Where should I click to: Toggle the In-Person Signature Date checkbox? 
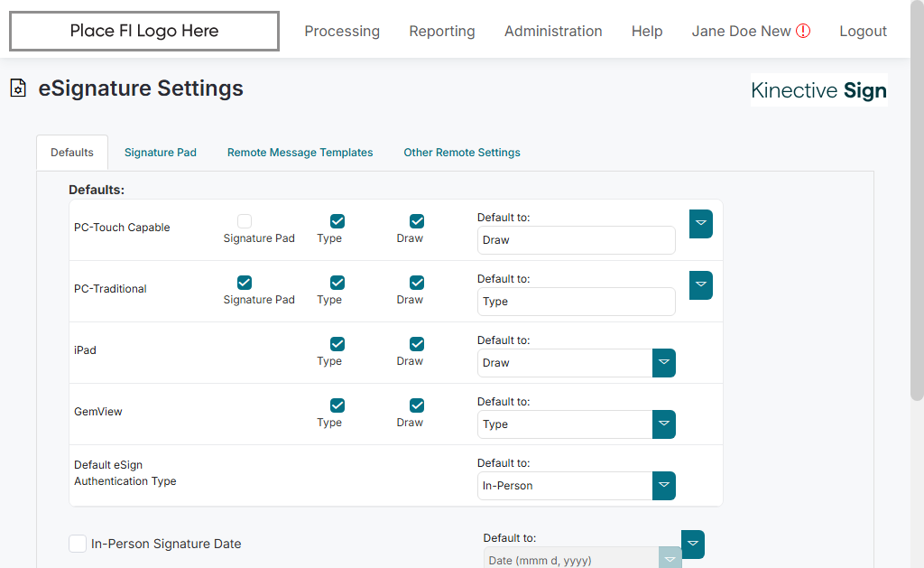tap(78, 543)
